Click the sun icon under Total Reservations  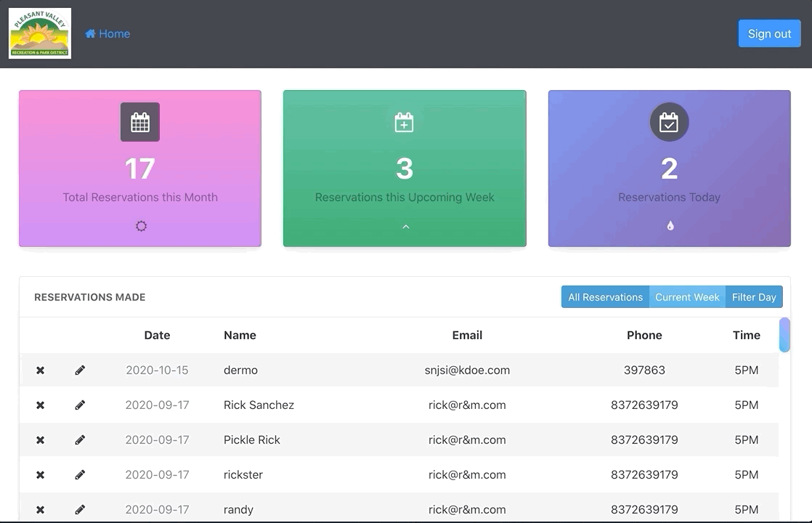[x=141, y=227]
